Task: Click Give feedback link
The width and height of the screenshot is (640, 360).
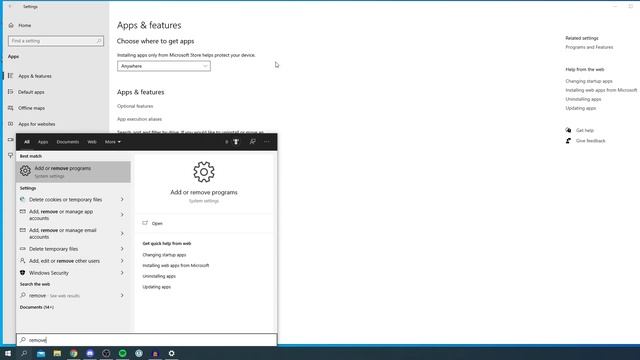Action: pyautogui.click(x=590, y=141)
